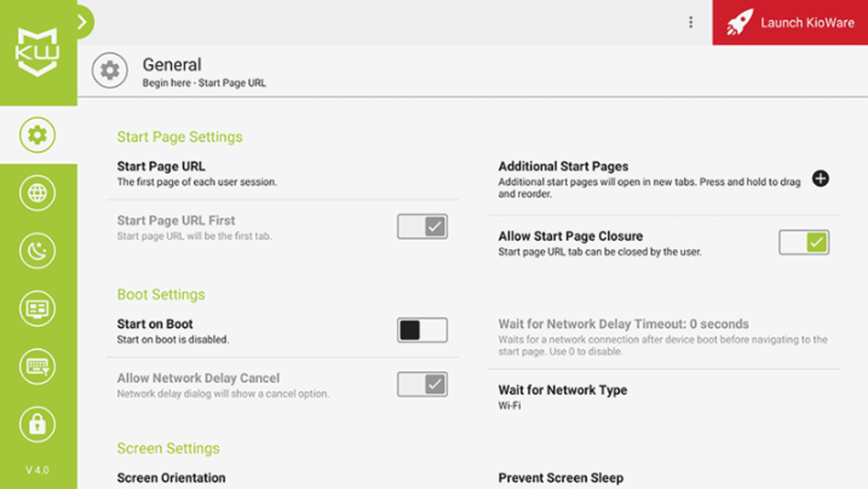Expand the sidebar with the chevron arrow
868x489 pixels.
82,22
